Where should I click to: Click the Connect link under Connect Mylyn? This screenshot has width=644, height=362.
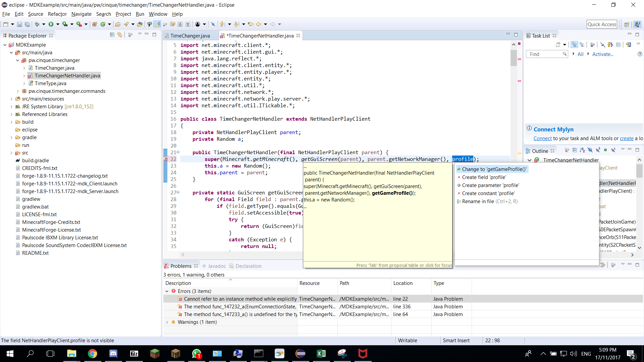pos(542,138)
